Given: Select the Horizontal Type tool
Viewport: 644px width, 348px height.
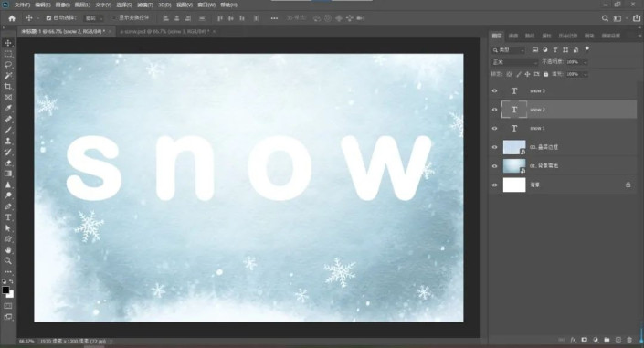Looking at the screenshot, I should (8, 217).
